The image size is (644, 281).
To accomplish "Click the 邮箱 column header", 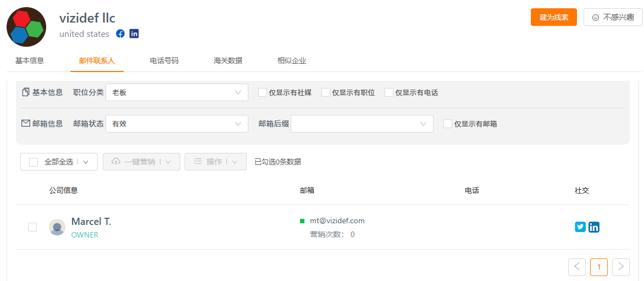I will click(307, 191).
